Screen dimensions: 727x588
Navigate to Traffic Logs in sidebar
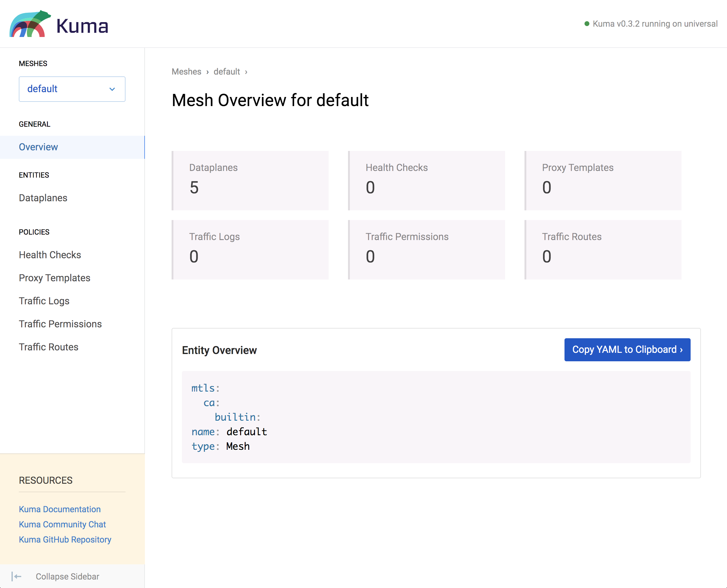44,301
